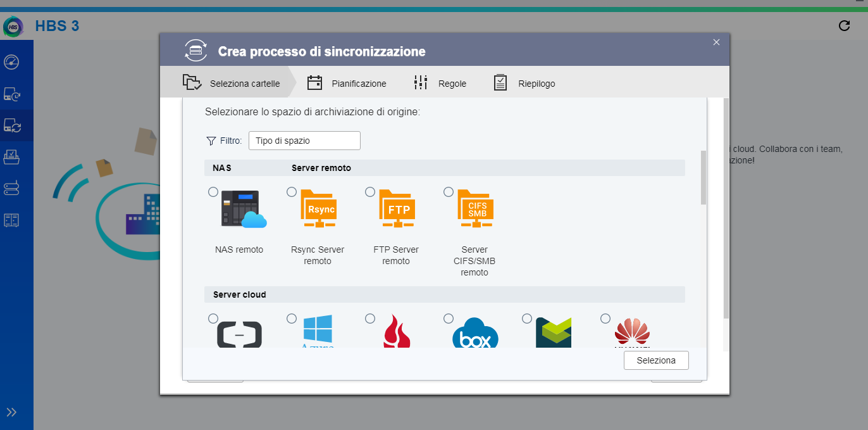Viewport: 868px width, 430px height.
Task: Open the Sync section in sidebar
Action: pos(12,126)
